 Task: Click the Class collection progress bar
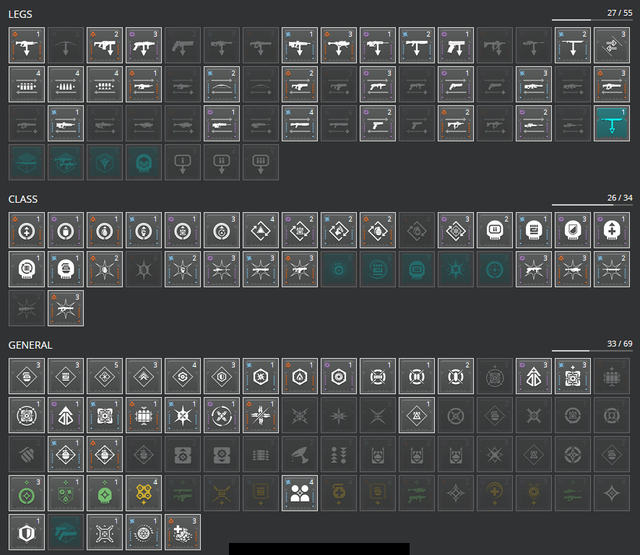tap(592, 205)
